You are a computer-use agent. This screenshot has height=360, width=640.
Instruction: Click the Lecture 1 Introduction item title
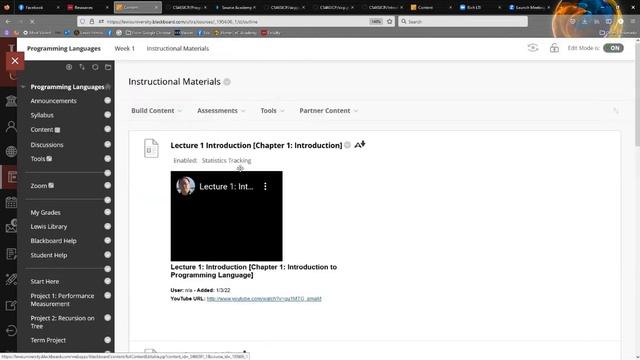(x=256, y=145)
